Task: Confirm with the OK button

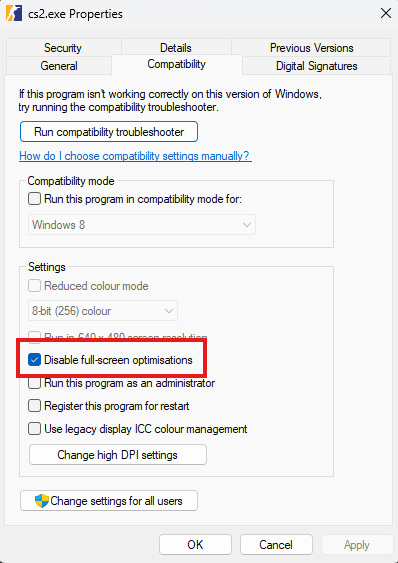Action: point(195,545)
